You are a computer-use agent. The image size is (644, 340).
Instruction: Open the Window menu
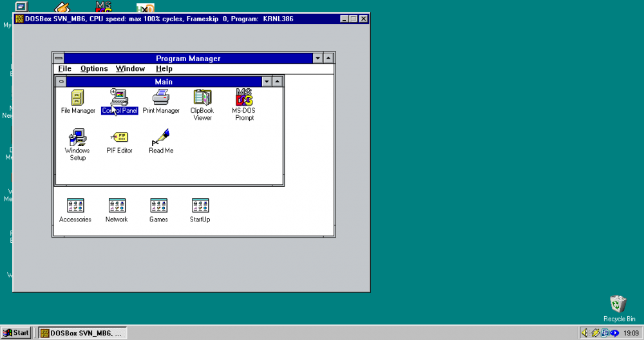pos(130,68)
